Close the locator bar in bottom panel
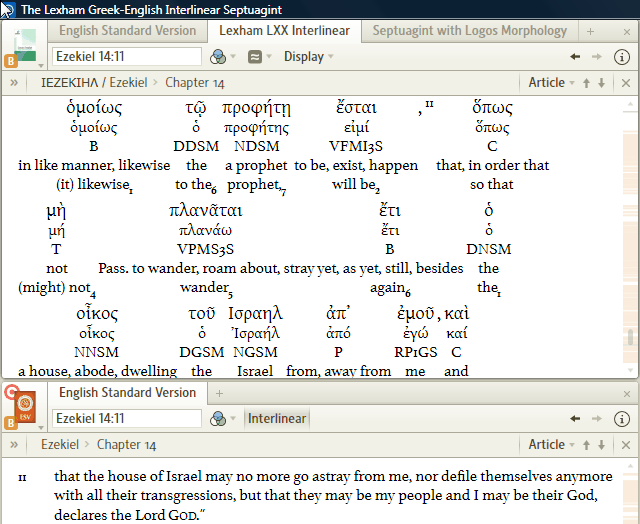The width and height of the screenshot is (640, 524). coord(626,445)
